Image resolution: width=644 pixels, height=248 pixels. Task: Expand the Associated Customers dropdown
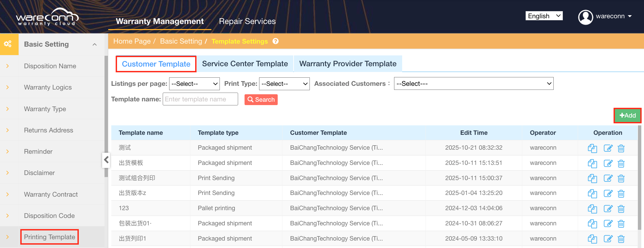click(x=474, y=84)
